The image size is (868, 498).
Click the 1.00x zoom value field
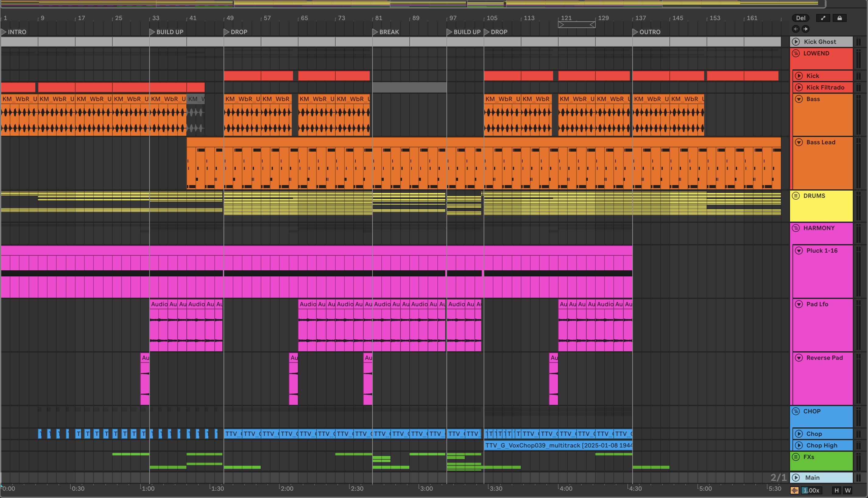[x=812, y=490]
